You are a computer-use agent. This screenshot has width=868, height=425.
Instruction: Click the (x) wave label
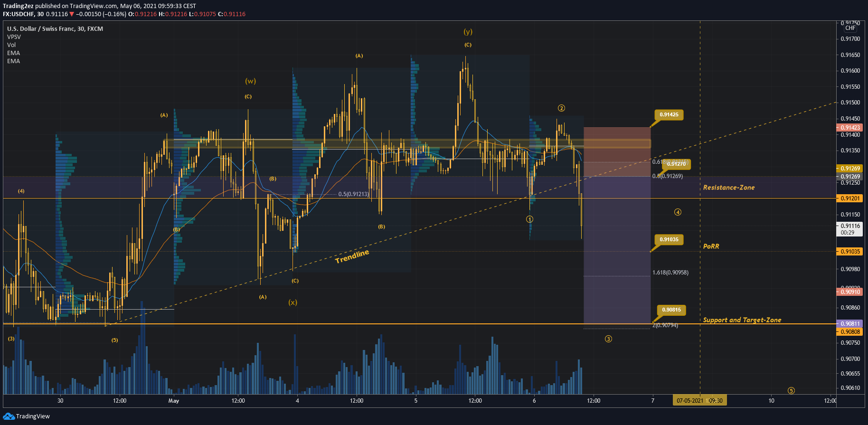pos(293,302)
